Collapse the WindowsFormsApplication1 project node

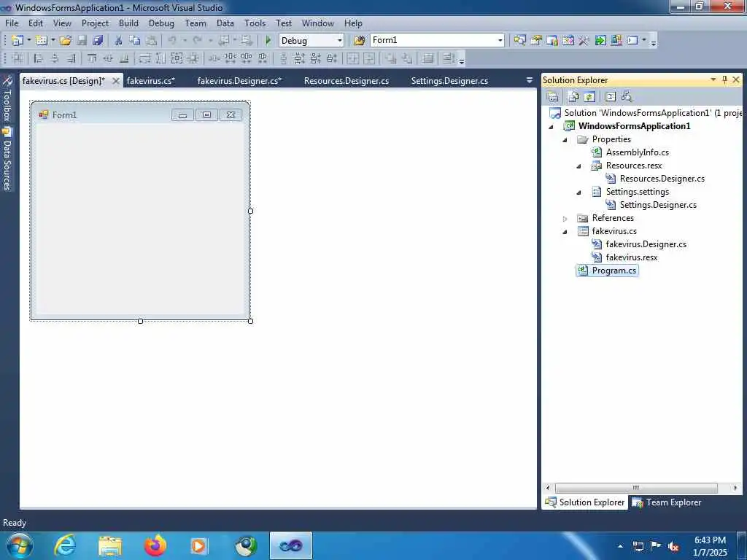point(551,127)
